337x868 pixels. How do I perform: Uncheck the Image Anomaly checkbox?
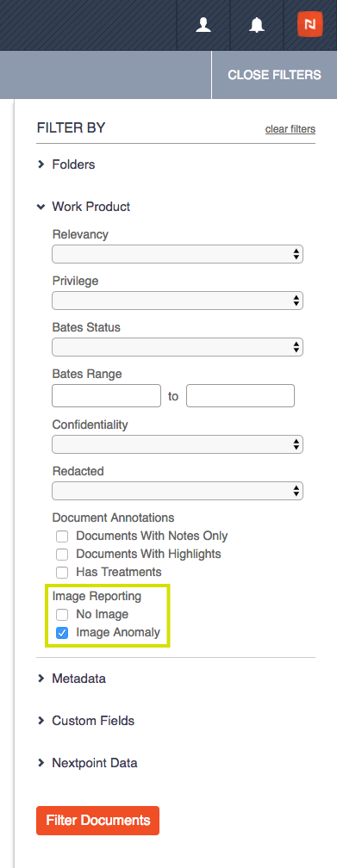[x=62, y=633]
